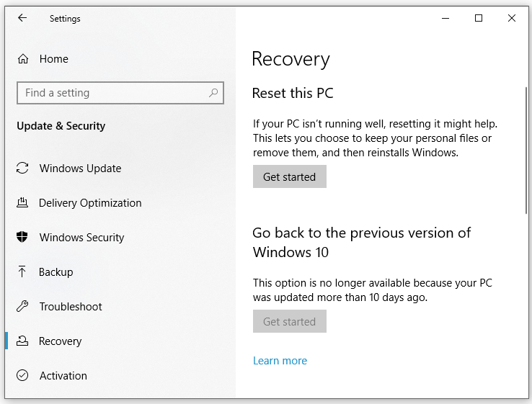This screenshot has width=532, height=404.
Task: Open the Learn more link
Action: point(280,361)
